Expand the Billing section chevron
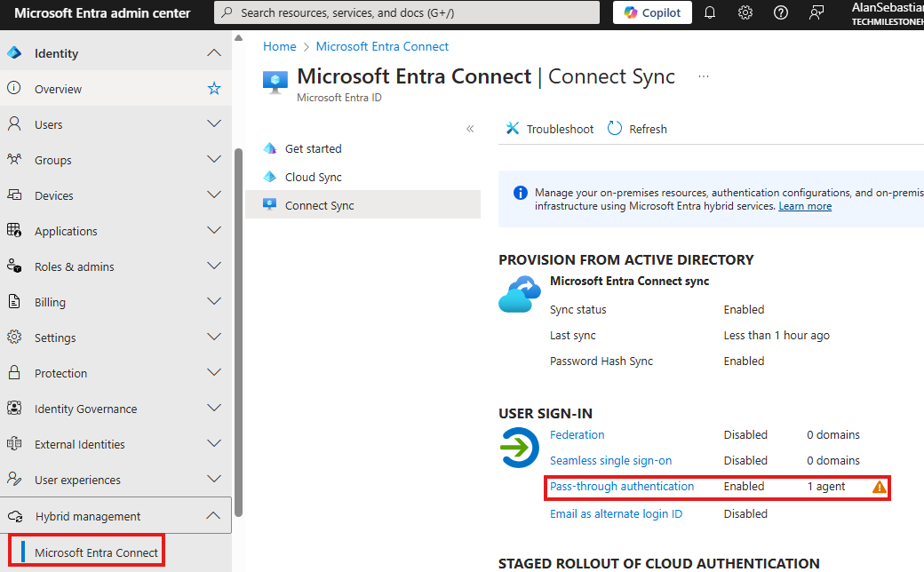Screen dimensions: 924x572 click(x=214, y=301)
